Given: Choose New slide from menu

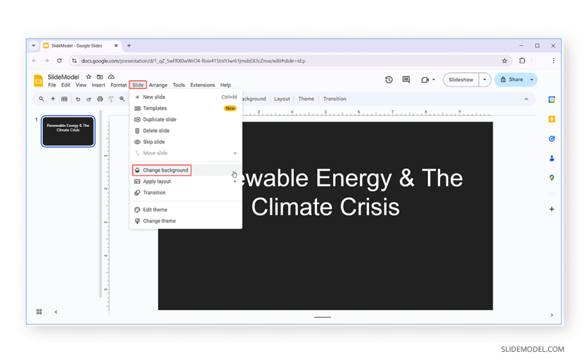Looking at the screenshot, I should (x=186, y=97).
